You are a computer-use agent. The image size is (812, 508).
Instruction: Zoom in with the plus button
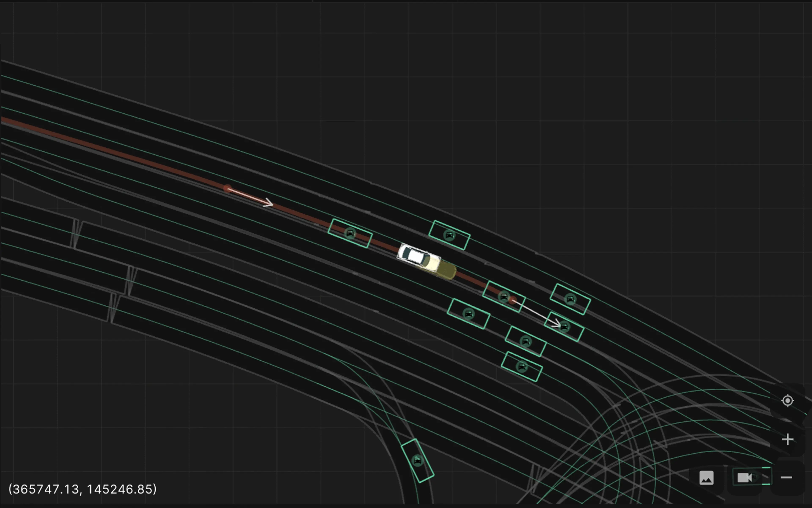(x=787, y=439)
